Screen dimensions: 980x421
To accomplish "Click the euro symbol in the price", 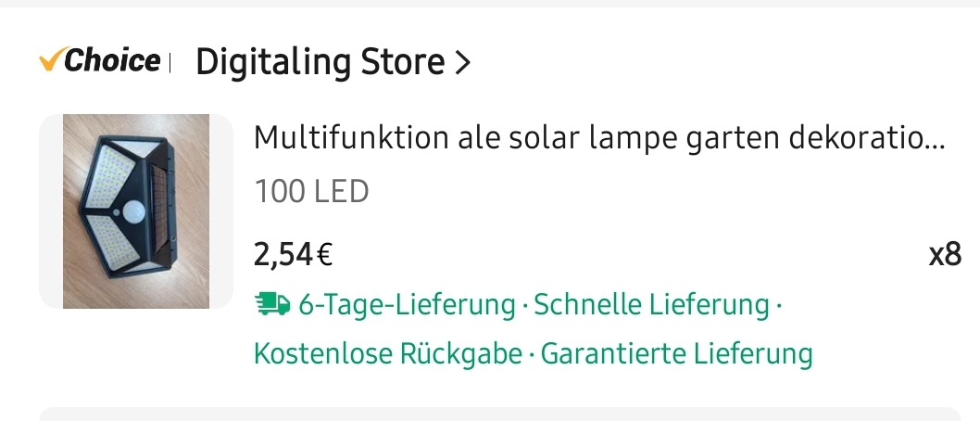I will point(325,253).
